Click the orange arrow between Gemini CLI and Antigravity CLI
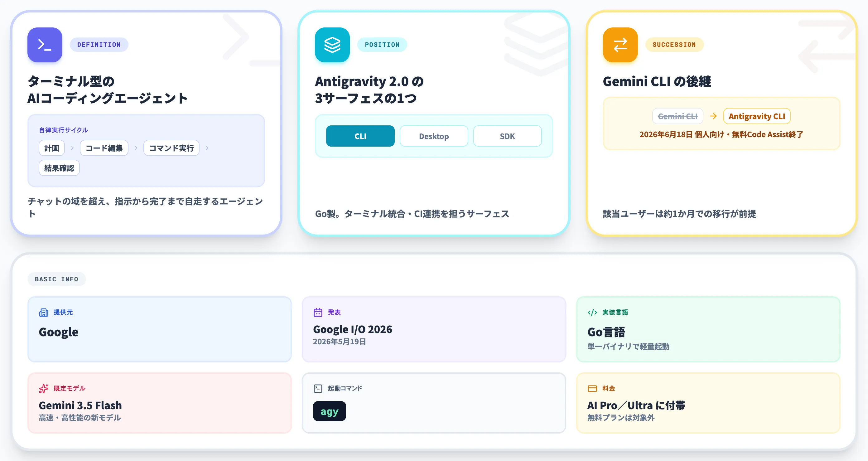The height and width of the screenshot is (461, 868). pos(713,116)
